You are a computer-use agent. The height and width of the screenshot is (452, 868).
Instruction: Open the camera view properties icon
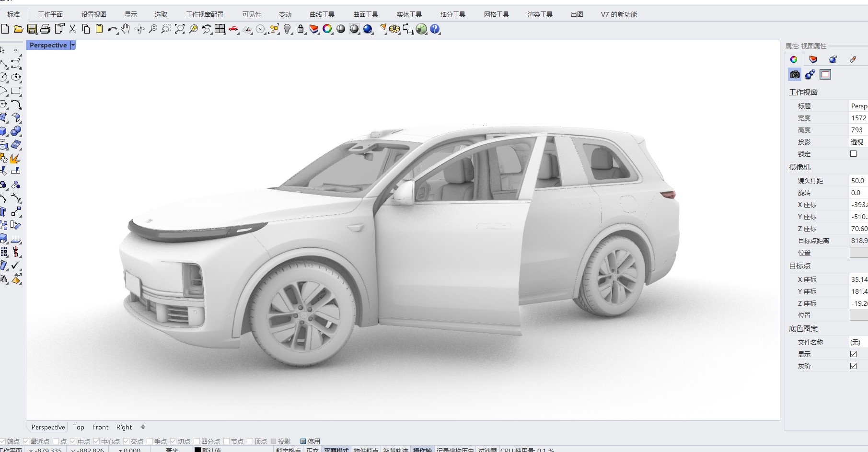(795, 74)
